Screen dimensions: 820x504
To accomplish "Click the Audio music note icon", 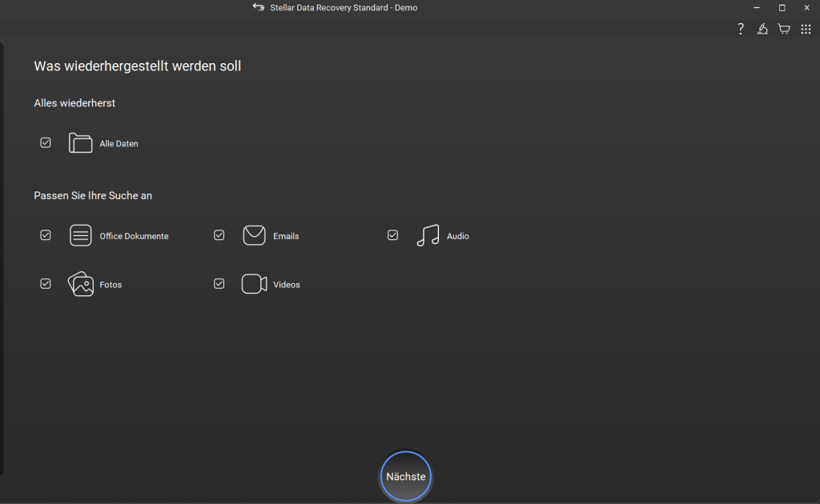I will pos(428,235).
